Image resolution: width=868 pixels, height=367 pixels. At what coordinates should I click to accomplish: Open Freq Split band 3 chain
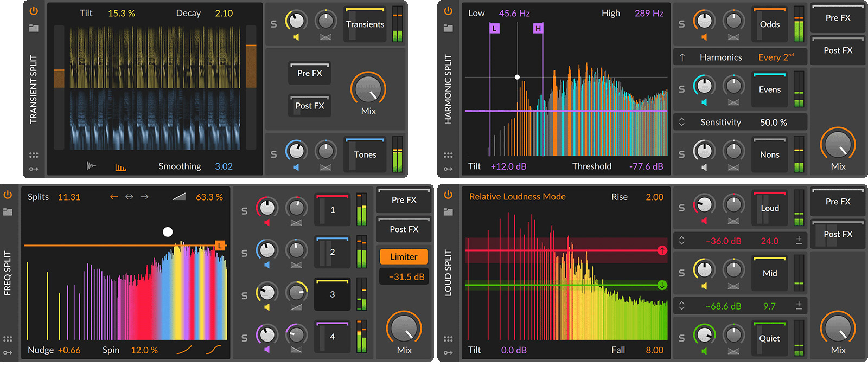(x=333, y=294)
